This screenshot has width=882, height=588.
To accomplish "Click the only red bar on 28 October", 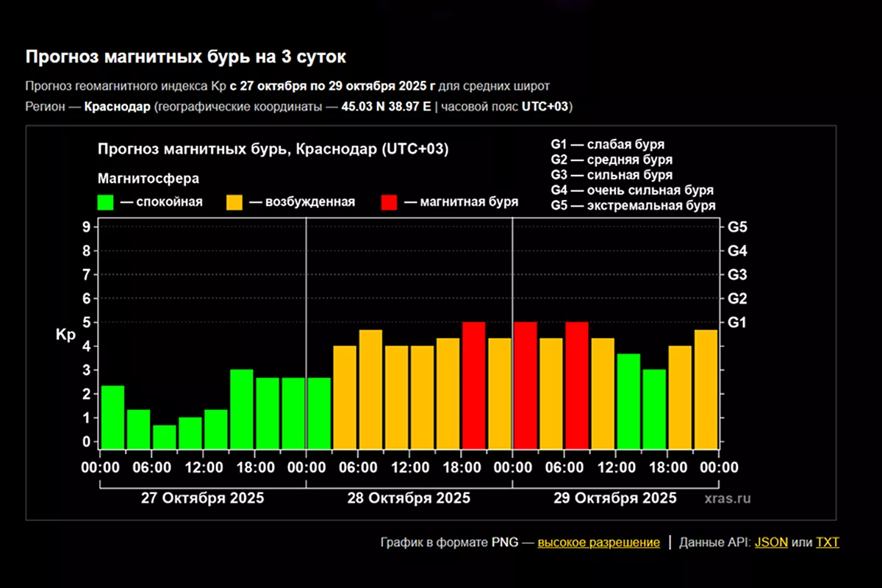I will coord(473,385).
